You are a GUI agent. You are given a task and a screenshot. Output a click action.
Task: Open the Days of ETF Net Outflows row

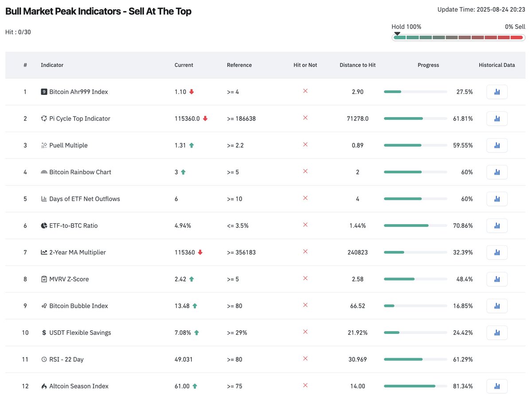(265, 199)
